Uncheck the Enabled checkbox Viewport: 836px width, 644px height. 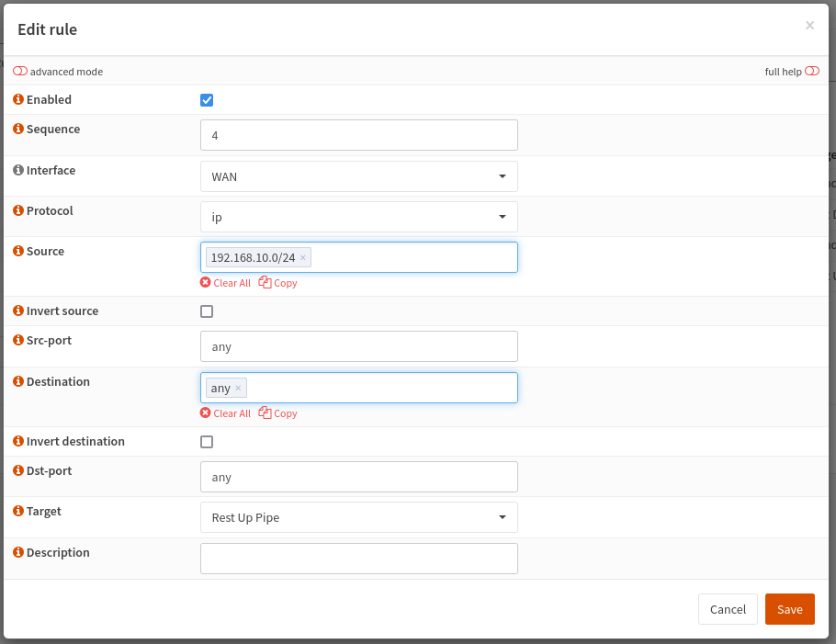click(x=207, y=99)
